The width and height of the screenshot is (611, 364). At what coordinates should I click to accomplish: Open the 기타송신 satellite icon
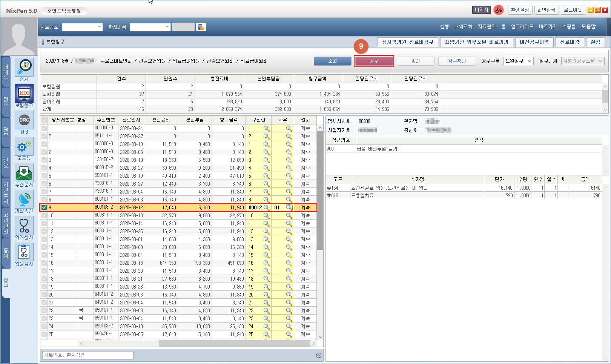coord(24,200)
